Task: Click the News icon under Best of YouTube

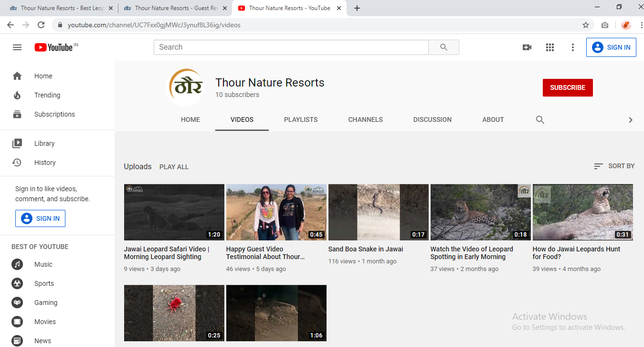Action: point(17,341)
